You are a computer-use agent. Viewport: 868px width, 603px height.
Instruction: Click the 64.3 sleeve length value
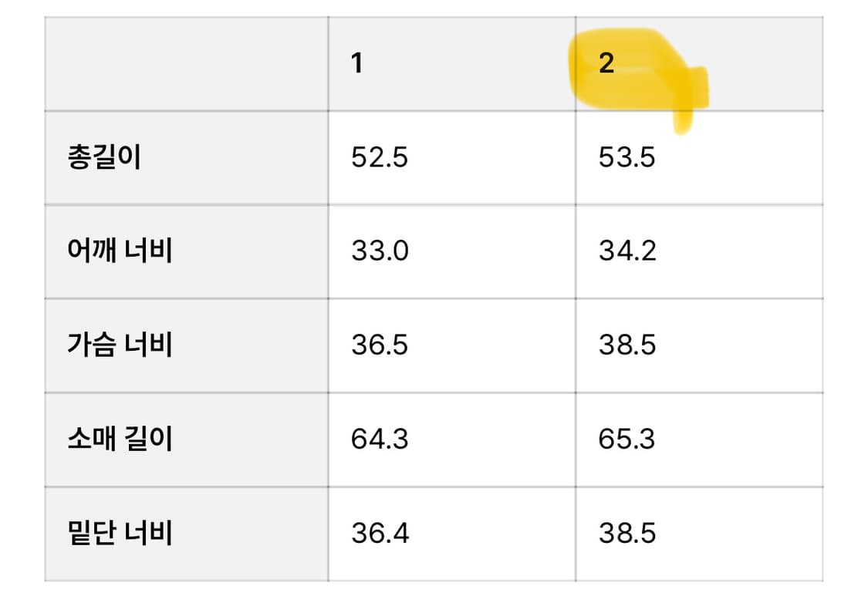pos(379,439)
